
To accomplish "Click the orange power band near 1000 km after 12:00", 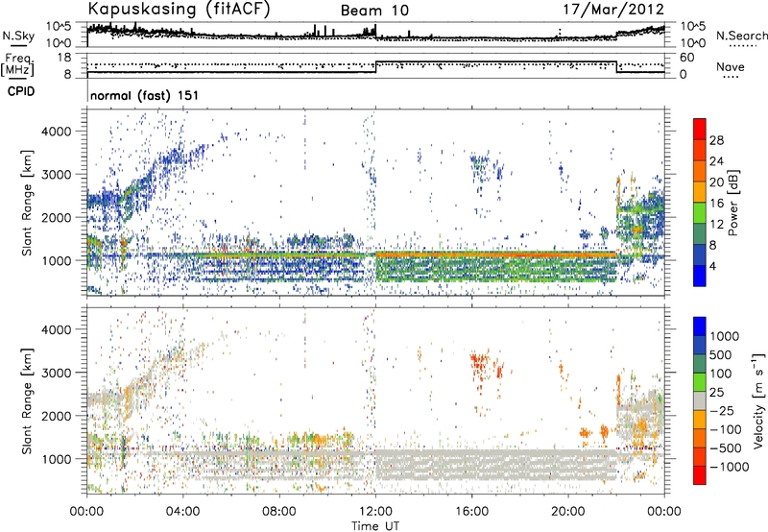I will [x=495, y=254].
